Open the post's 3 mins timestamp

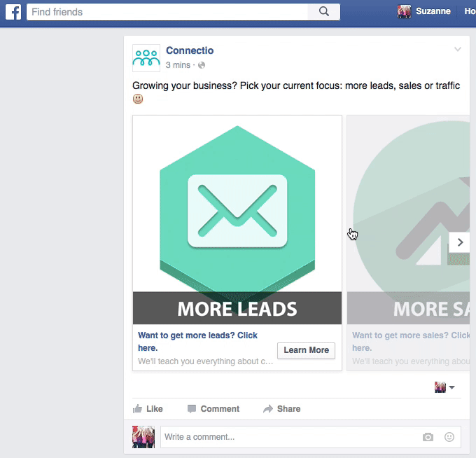coord(178,65)
